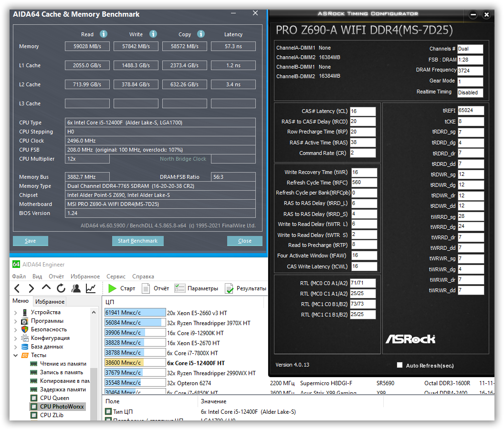Click Memory Read 59028 MB/s value
The image size is (504, 430).
pos(87,46)
